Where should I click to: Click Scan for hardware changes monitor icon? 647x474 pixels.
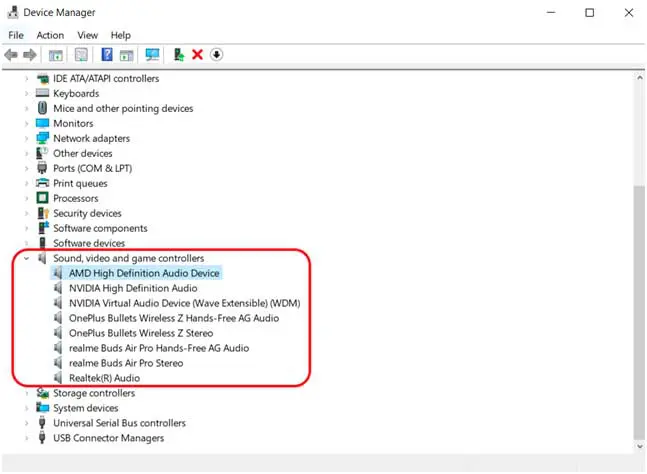(152, 54)
